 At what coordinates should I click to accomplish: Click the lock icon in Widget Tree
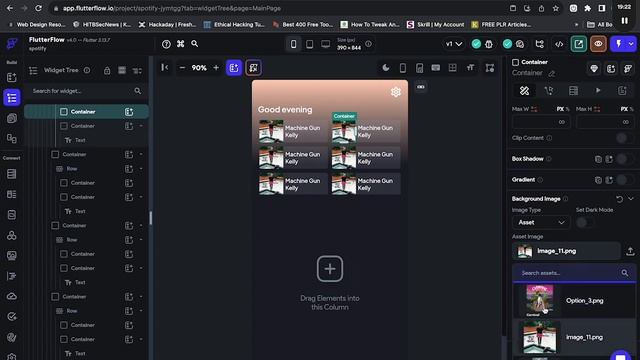tap(107, 71)
